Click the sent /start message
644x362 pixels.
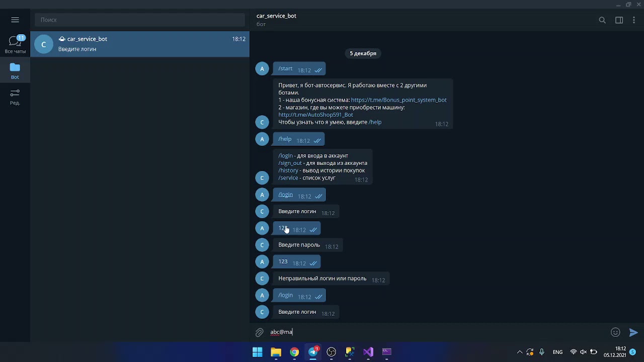pyautogui.click(x=299, y=69)
